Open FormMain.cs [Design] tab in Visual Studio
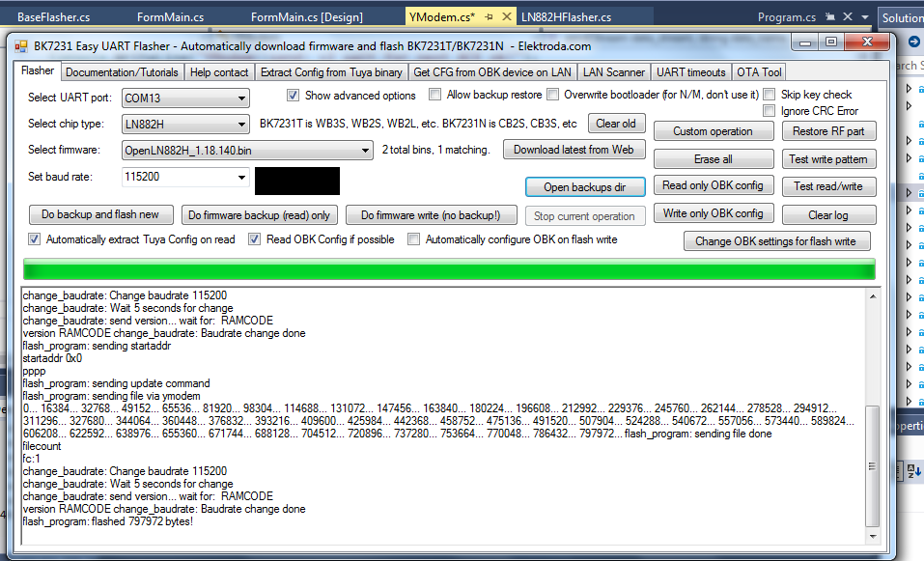 pos(307,17)
